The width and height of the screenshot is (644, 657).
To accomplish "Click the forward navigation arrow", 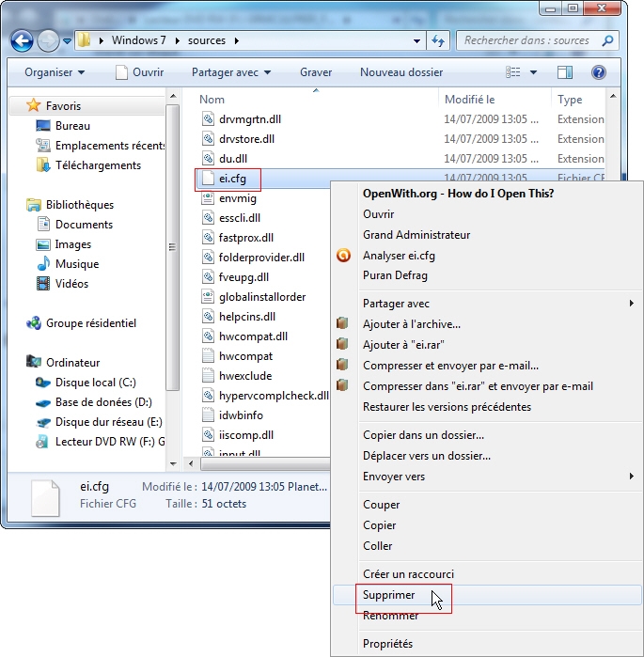I will (x=48, y=41).
